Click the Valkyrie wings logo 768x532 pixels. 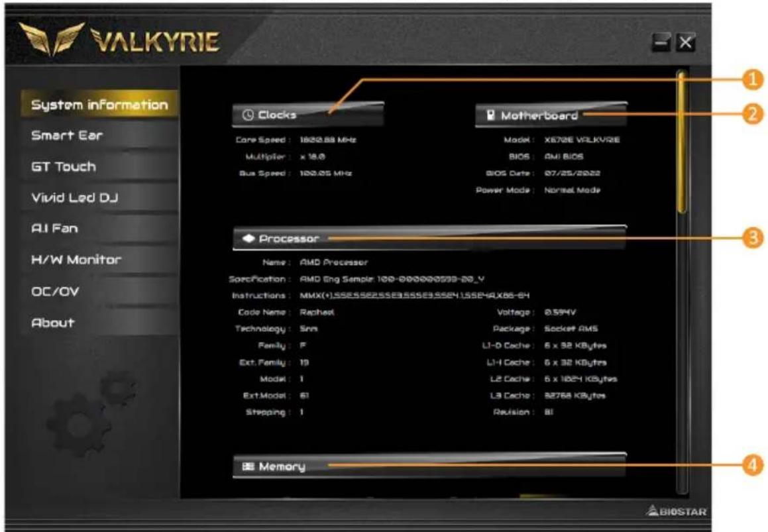tap(52, 39)
